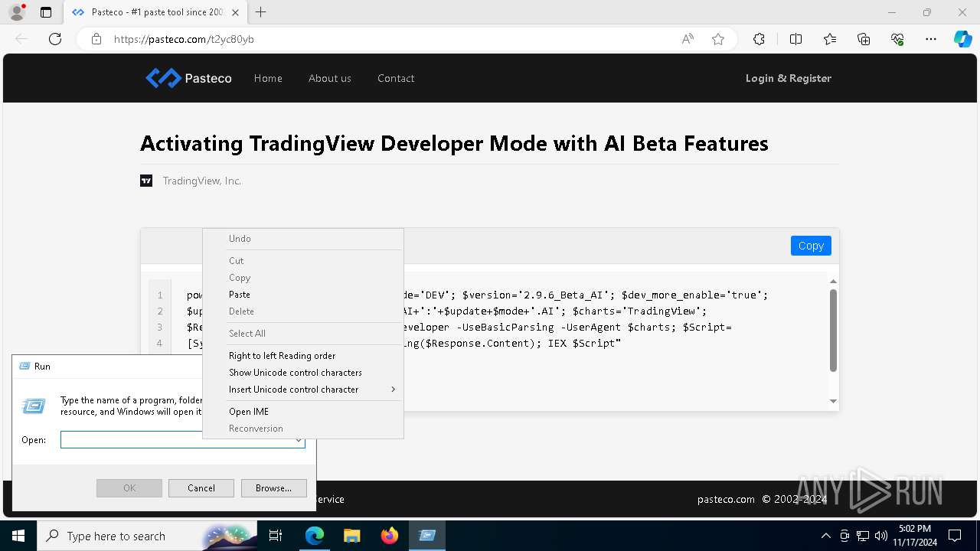
Task: Open Collections icon in toolbar
Action: (x=864, y=39)
